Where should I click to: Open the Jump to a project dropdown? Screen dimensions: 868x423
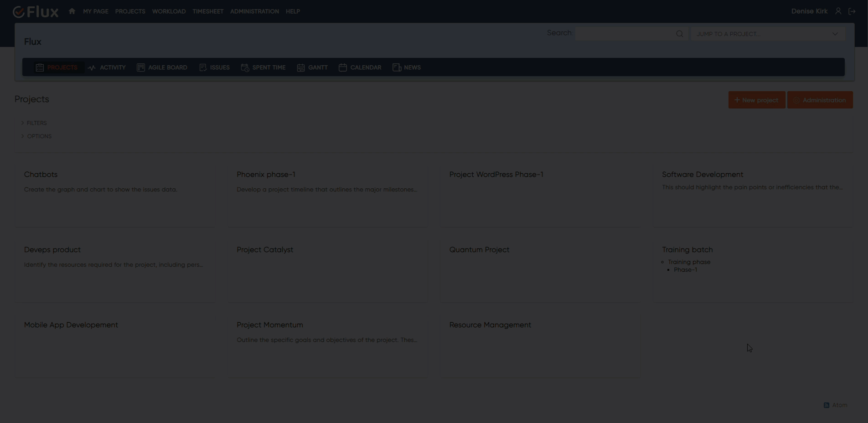coord(768,34)
